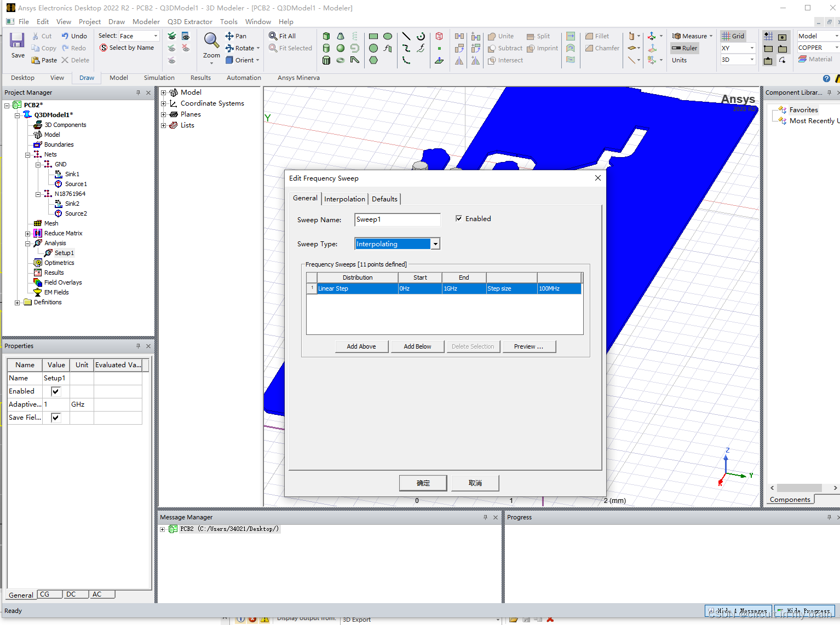Select the Draw cylinder icon
The width and height of the screenshot is (840, 625).
tap(326, 48)
